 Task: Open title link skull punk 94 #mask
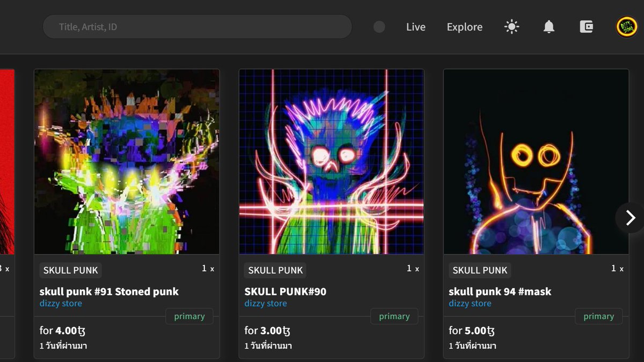pos(500,291)
